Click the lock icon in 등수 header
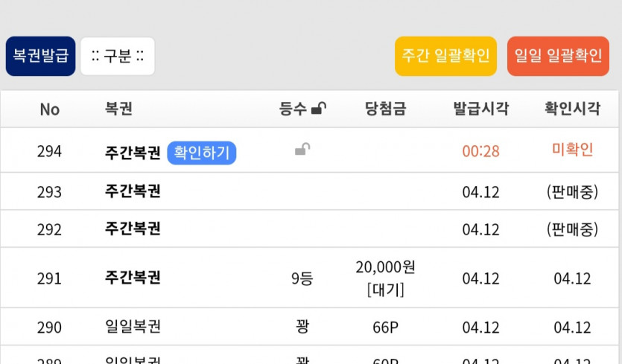Screen dimensions: 622x364 tap(318, 109)
